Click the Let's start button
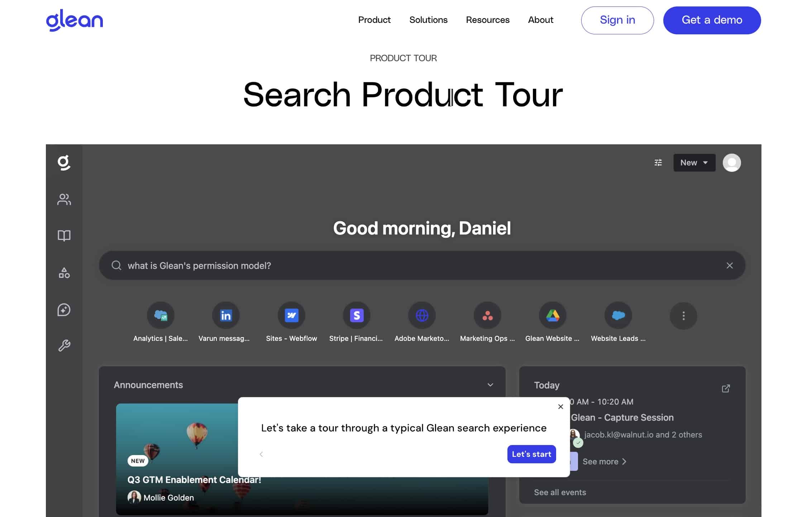The height and width of the screenshot is (517, 812). (x=531, y=454)
